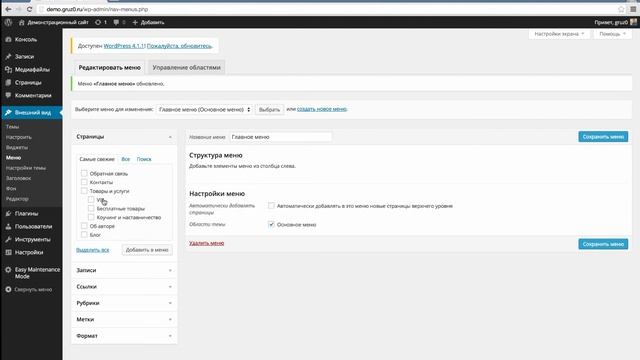This screenshot has height=360, width=640.
Task: Open Записи pin icon in sidebar
Action: pyautogui.click(x=8, y=57)
